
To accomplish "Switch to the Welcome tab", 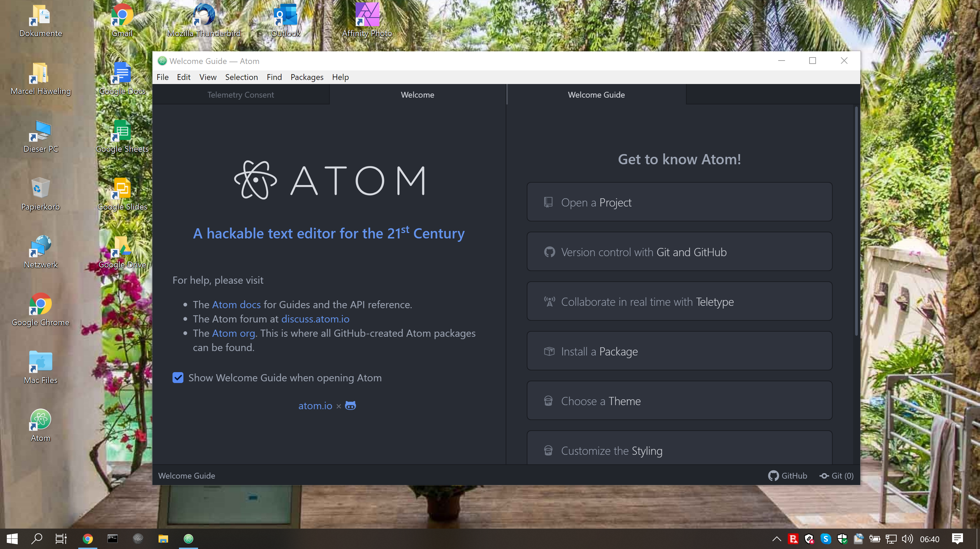I will coord(417,95).
